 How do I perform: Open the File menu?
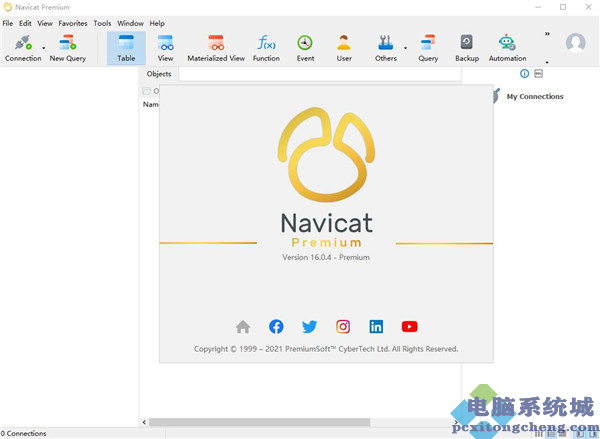click(x=8, y=23)
